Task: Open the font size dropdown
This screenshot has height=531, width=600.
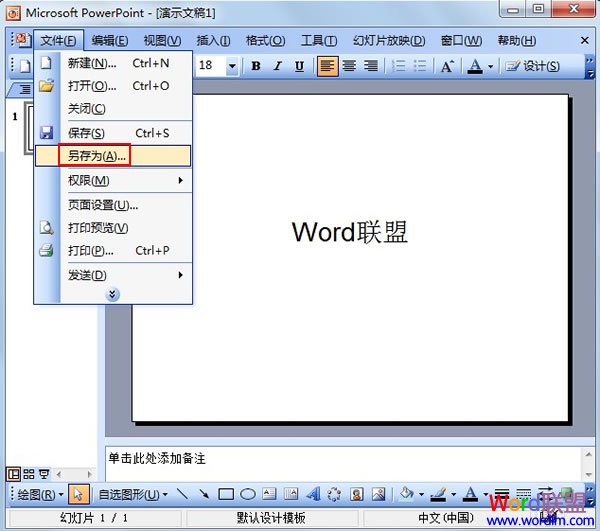Action: [232, 66]
